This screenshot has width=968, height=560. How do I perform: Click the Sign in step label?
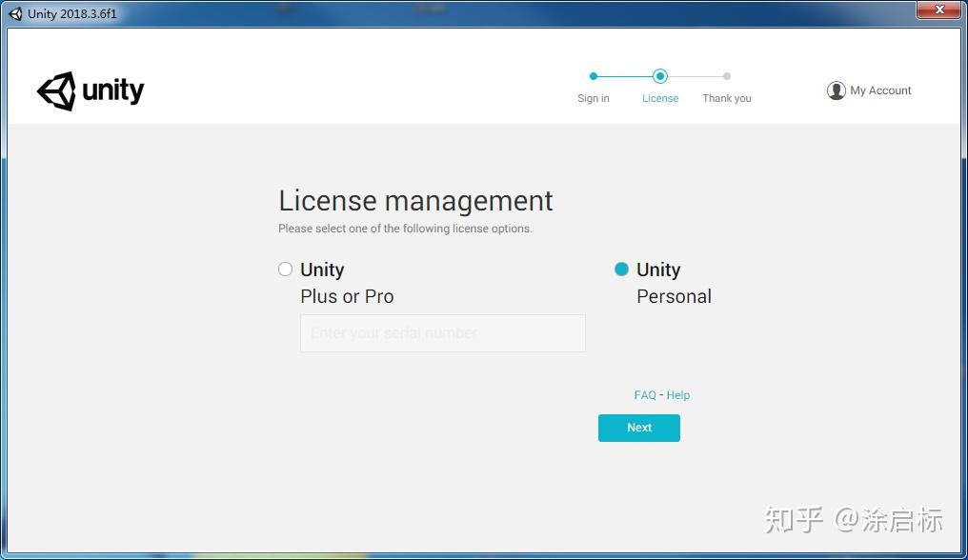point(594,98)
